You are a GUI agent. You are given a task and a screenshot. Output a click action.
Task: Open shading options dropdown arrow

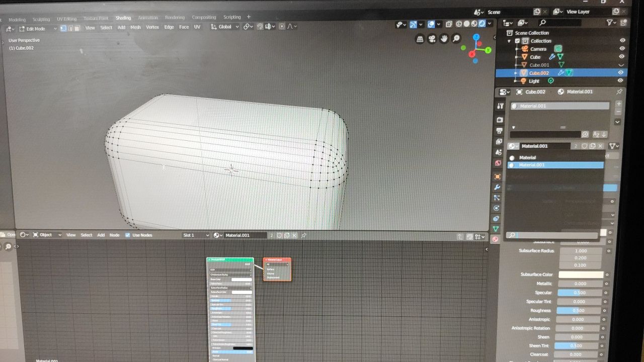(490, 24)
